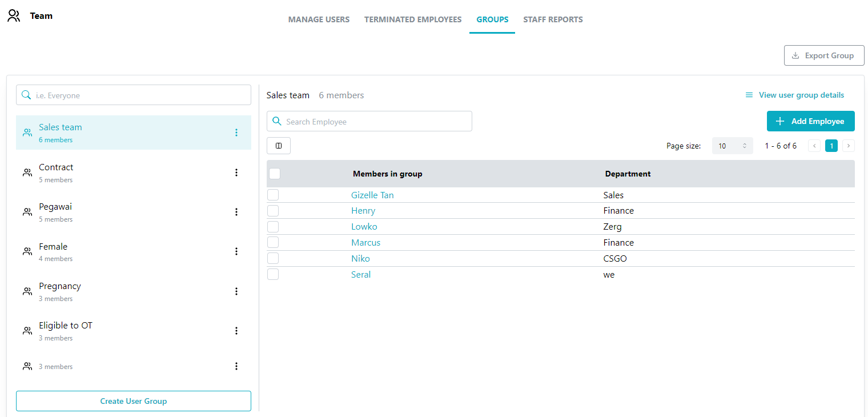The image size is (868, 417).
Task: Click the list icon beside View user group details
Action: coord(749,95)
